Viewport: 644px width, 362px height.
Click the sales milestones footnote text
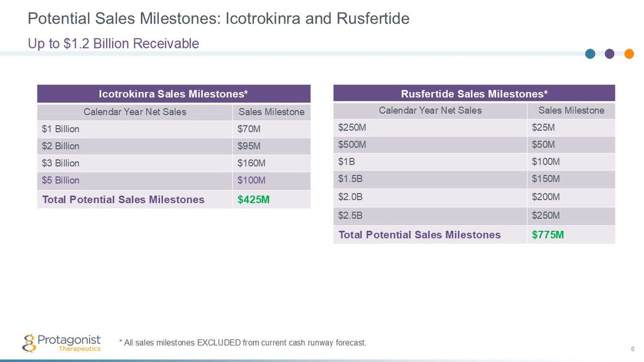click(x=243, y=343)
